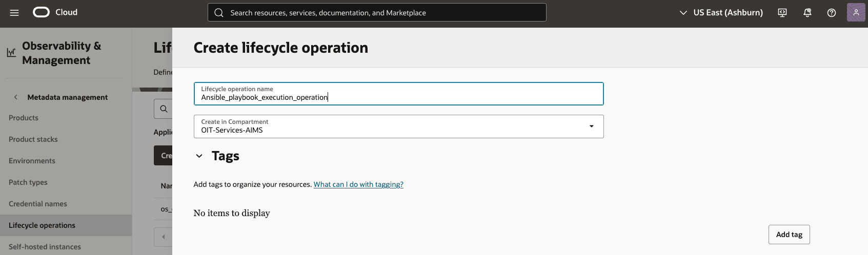Open the user profile avatar menu
The height and width of the screenshot is (255, 868).
coord(856,12)
